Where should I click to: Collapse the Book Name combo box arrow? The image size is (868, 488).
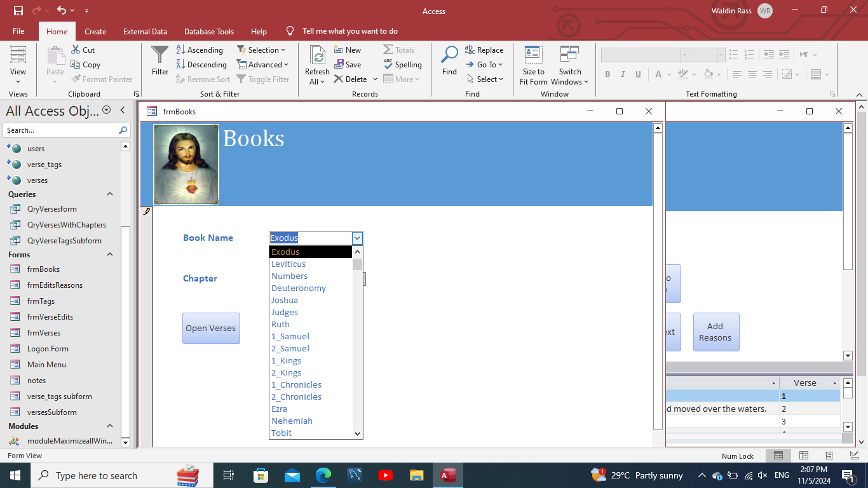coord(357,238)
